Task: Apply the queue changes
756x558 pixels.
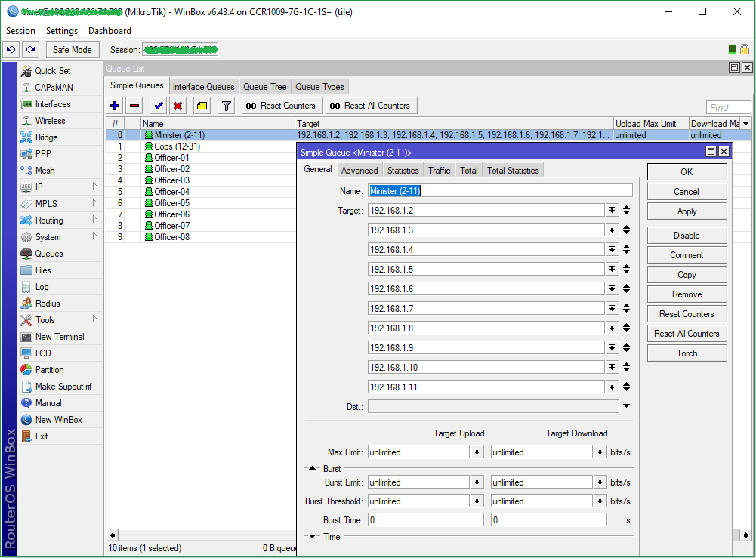Action: [x=687, y=211]
